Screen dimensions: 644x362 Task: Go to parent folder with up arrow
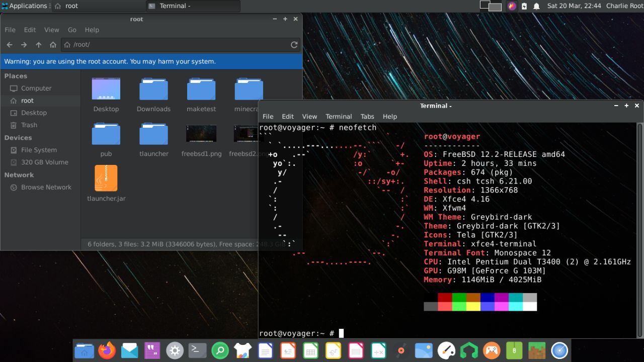coord(38,45)
